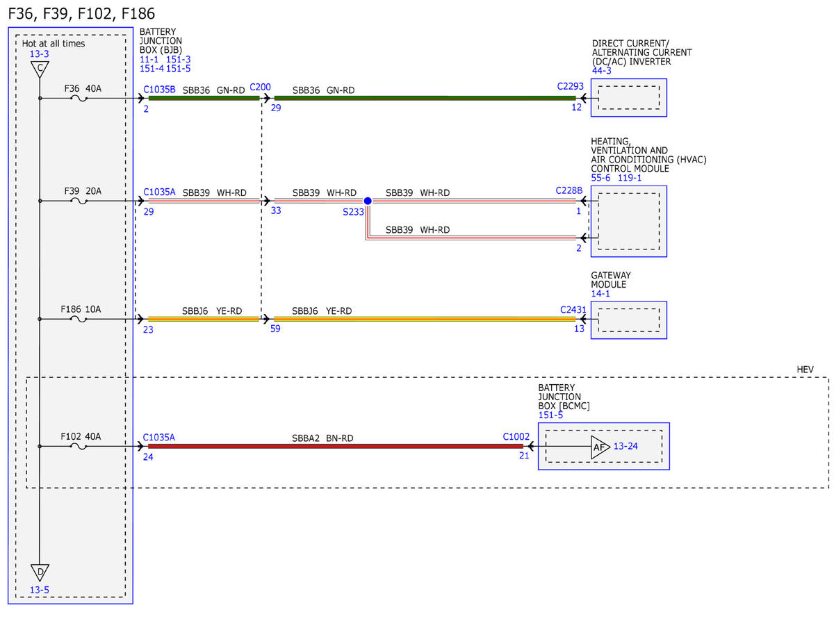
Task: Select the F102 40A fuse symbol
Action: 79,447
